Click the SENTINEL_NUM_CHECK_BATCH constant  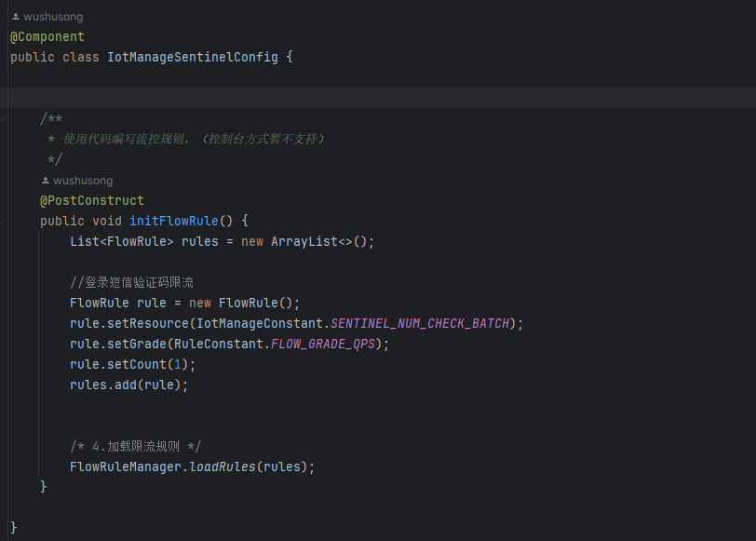tap(420, 324)
